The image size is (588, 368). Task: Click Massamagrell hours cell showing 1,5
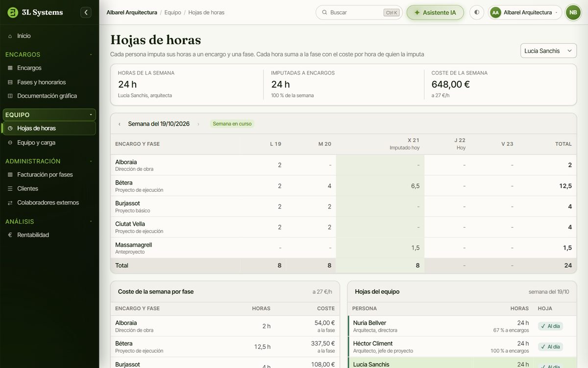[x=380, y=248]
